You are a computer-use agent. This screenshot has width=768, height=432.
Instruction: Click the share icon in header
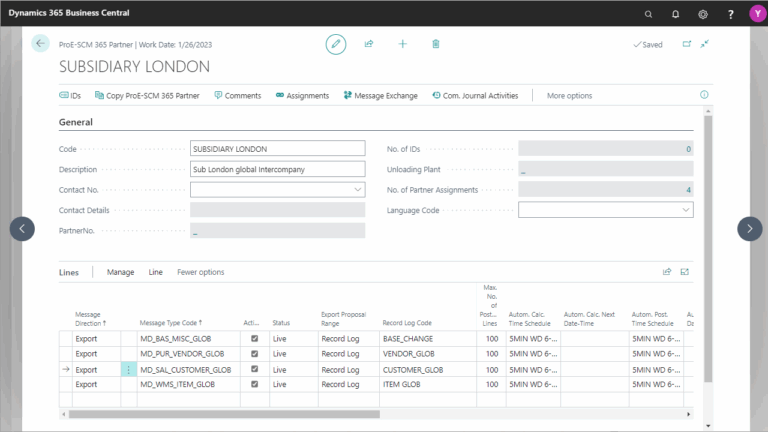369,44
